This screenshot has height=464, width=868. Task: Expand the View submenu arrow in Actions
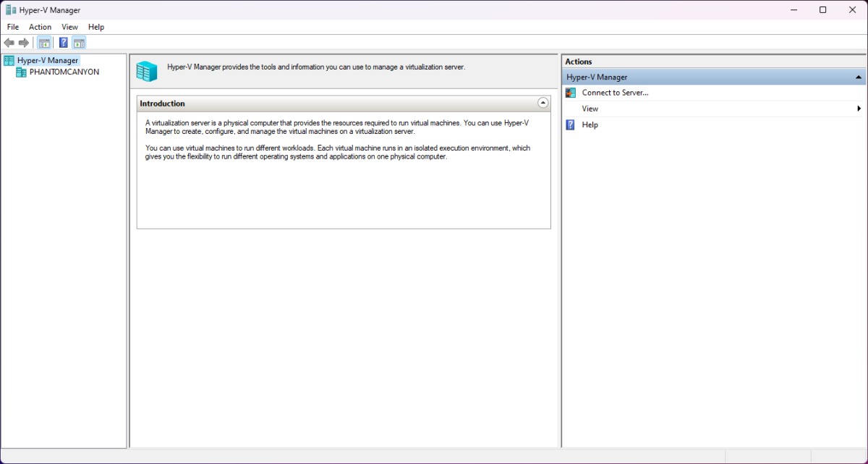tap(859, 109)
